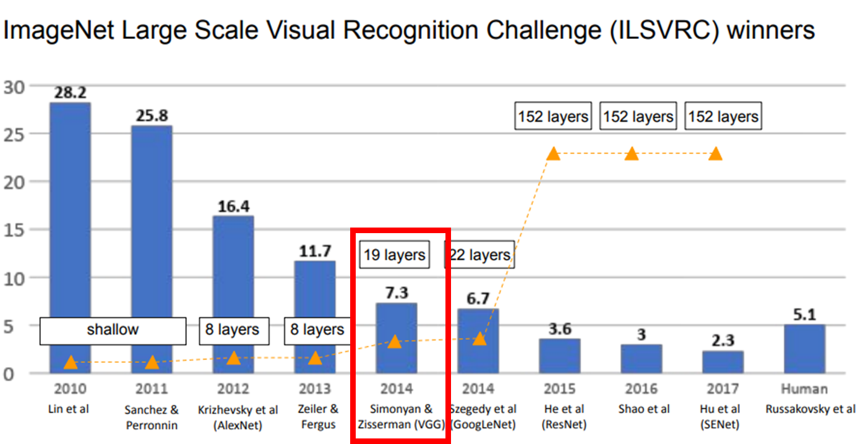Viewport: 868px width, 444px height.
Task: Select the 2016 Shao et al bar
Action: 642,359
